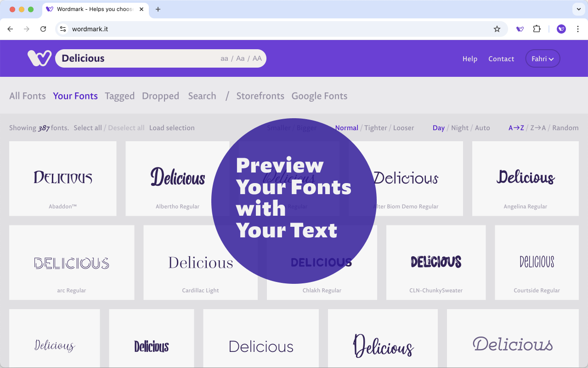This screenshot has width=588, height=368.
Task: Reload the wordmark.it page
Action: (x=43, y=29)
